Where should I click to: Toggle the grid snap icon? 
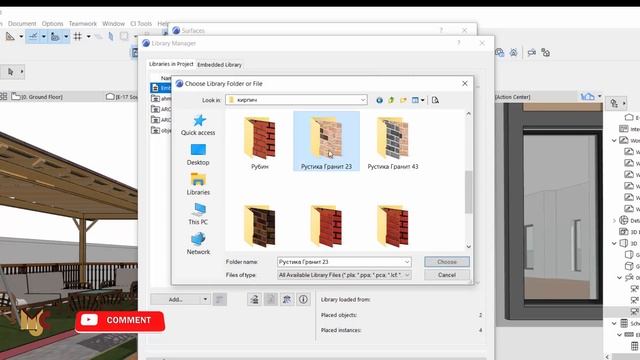(78, 37)
